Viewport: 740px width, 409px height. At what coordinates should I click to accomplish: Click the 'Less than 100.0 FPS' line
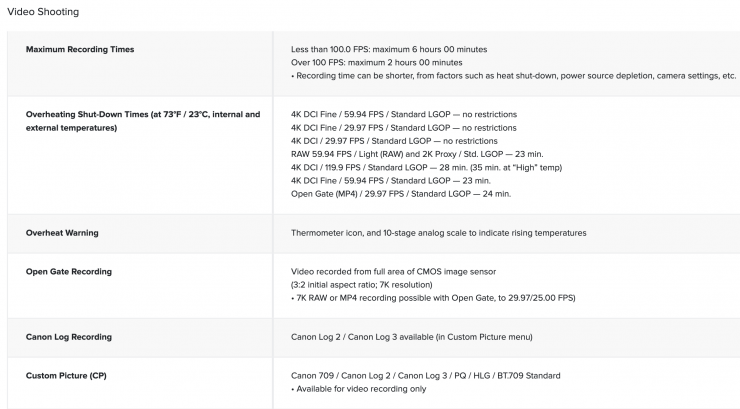coord(403,50)
